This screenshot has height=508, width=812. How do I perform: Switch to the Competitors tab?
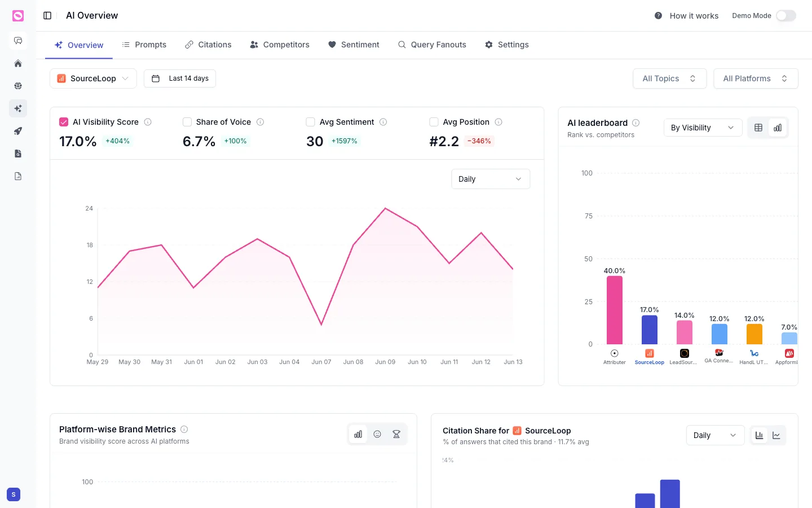click(280, 45)
